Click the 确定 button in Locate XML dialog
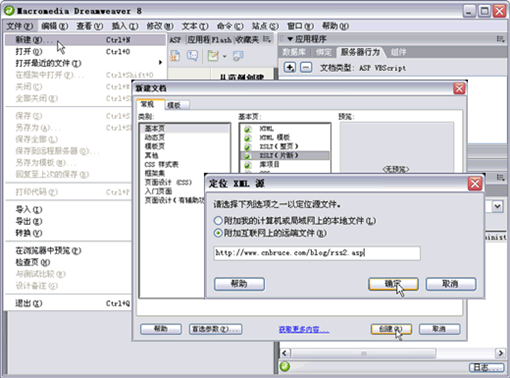The width and height of the screenshot is (510, 378). [393, 284]
